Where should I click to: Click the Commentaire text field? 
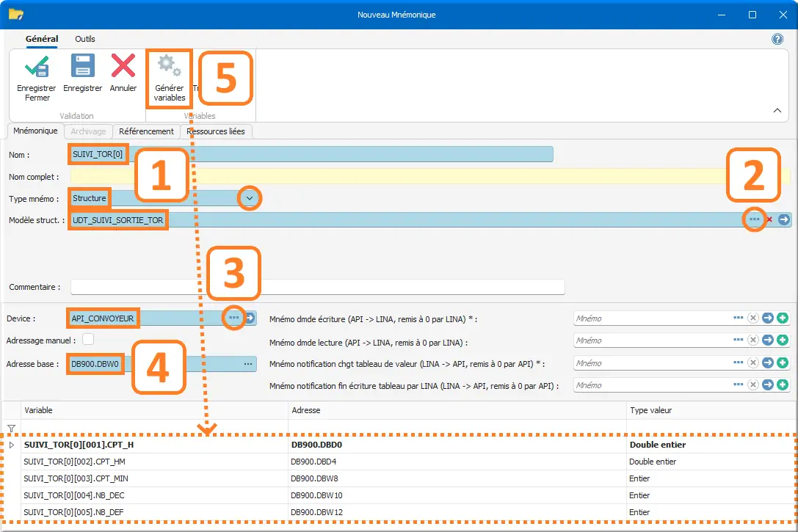pyautogui.click(x=318, y=287)
